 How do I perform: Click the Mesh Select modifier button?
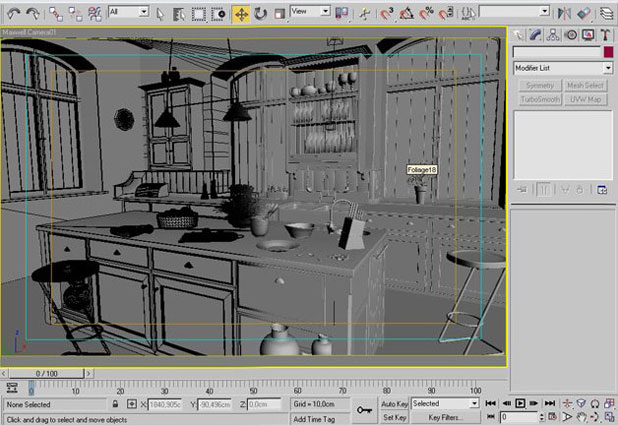(x=585, y=85)
